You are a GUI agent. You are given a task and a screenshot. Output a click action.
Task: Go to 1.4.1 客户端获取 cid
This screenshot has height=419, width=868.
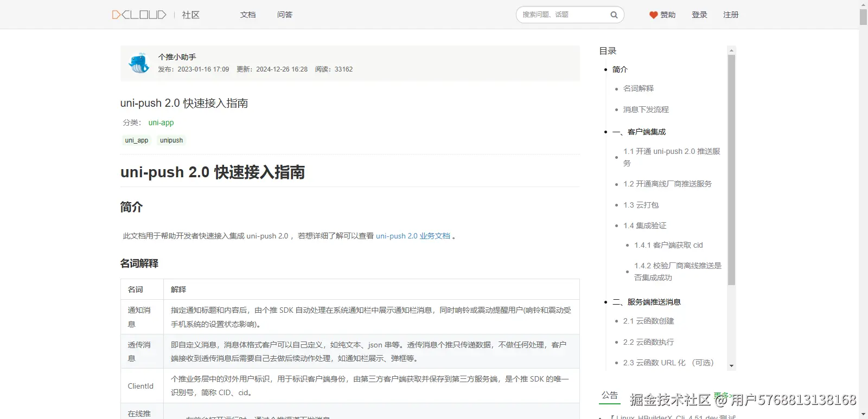pyautogui.click(x=668, y=245)
